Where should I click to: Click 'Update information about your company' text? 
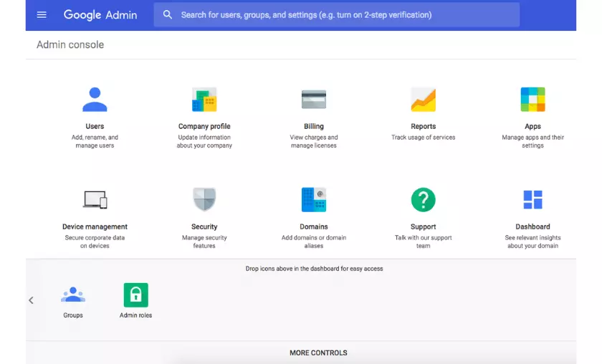click(x=204, y=141)
